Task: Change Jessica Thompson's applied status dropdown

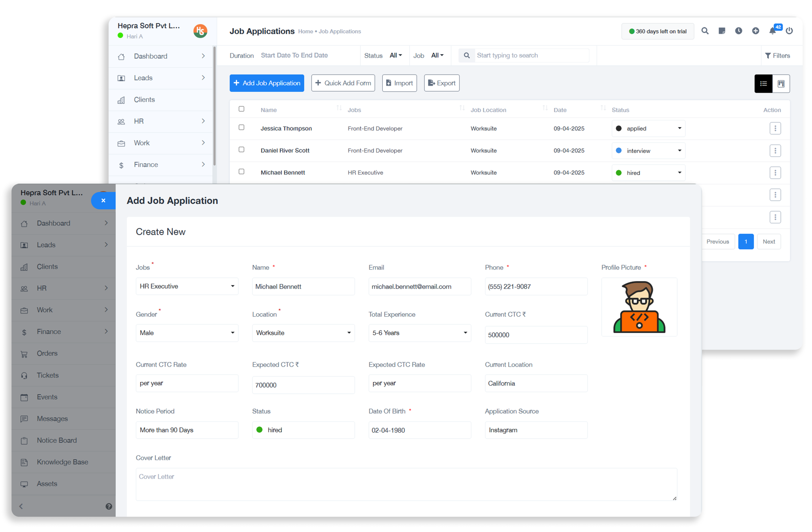Action: (x=649, y=128)
